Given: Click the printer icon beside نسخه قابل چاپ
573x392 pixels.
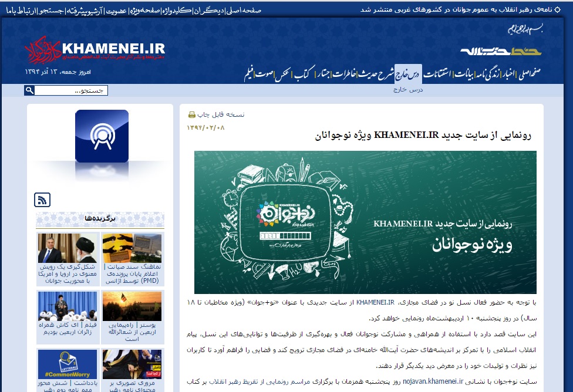Looking at the screenshot, I should point(192,114).
